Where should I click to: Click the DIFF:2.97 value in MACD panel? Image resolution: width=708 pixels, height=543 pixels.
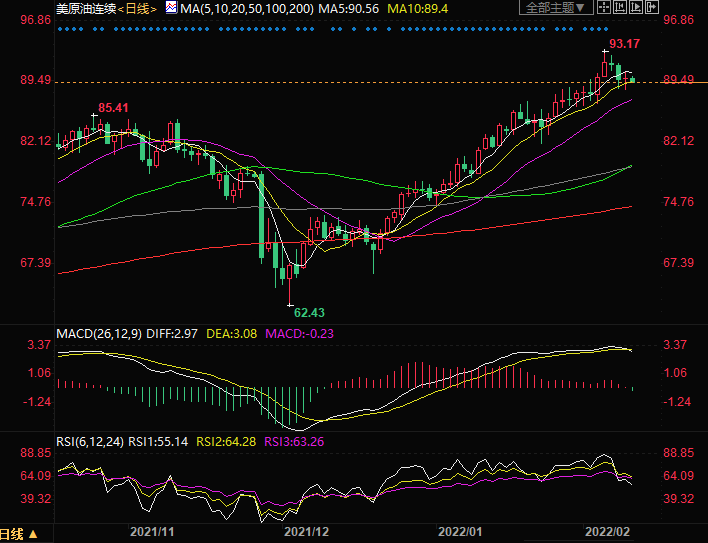click(172, 332)
